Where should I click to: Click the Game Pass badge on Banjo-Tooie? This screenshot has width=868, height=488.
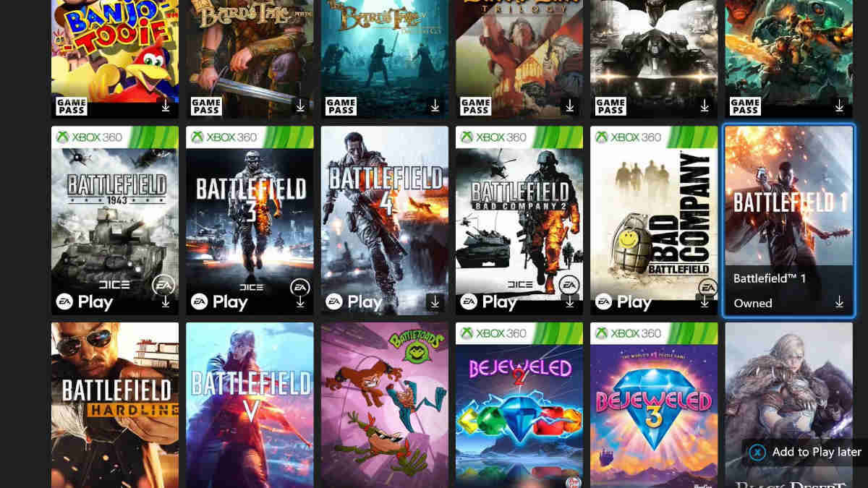click(x=72, y=106)
